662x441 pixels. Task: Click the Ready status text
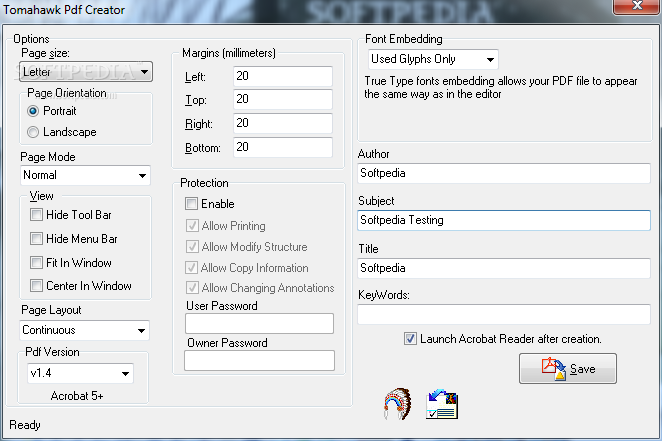[25, 425]
